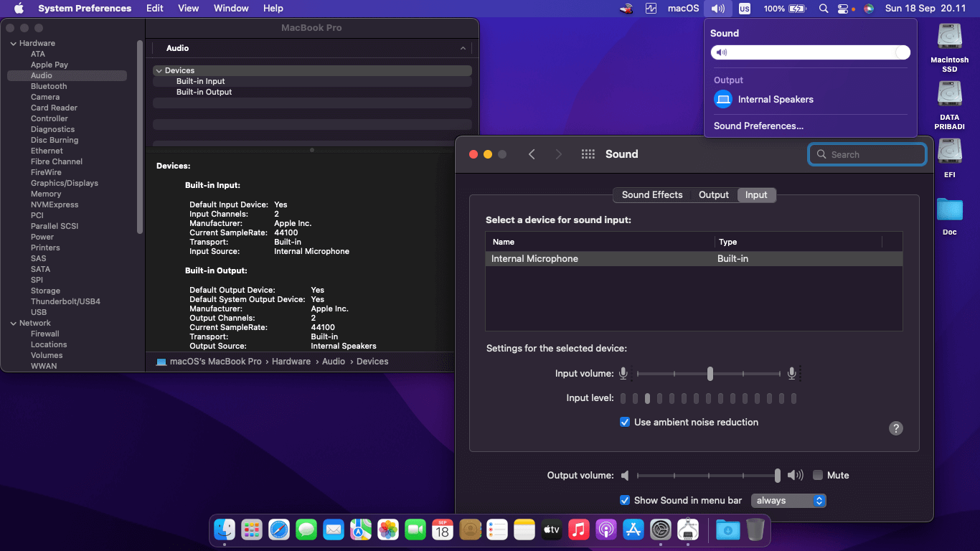980x551 pixels.
Task: Adjust the Sound popup volume slider
Action: pyautogui.click(x=810, y=52)
